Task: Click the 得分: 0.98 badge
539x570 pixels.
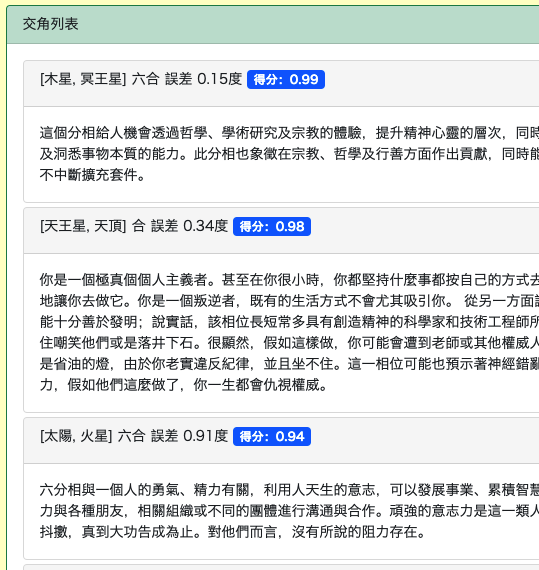Action: [272, 226]
